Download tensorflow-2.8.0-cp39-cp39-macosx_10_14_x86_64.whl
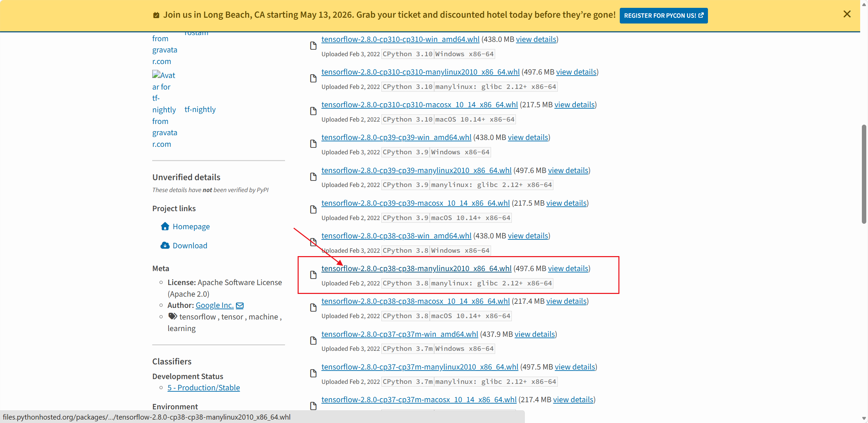Image resolution: width=868 pixels, height=423 pixels. point(415,203)
